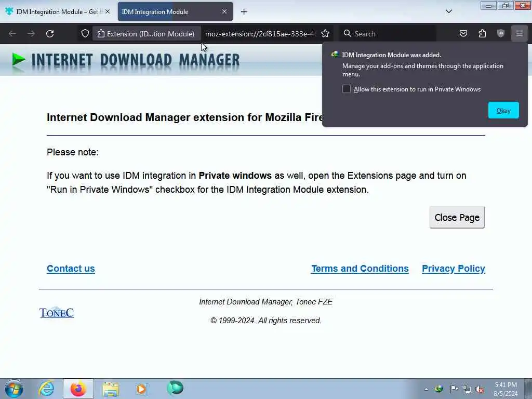Open the Privacy Policy link
Image resolution: width=532 pixels, height=399 pixels.
coord(453,269)
